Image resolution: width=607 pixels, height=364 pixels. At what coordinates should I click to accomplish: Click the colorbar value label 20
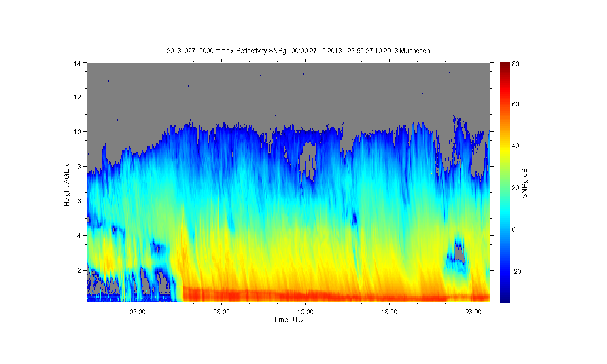[x=516, y=188]
